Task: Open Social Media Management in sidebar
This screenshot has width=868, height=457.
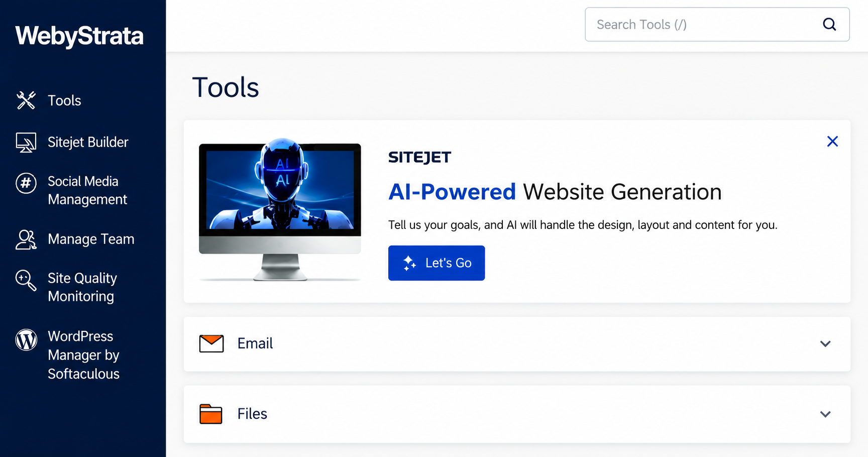Action: (87, 190)
